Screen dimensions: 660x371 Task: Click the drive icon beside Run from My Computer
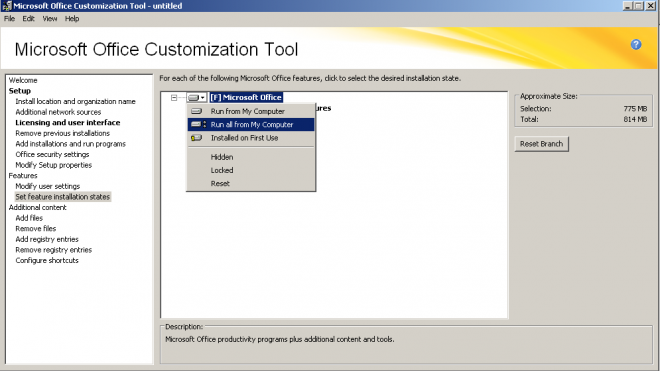196,111
